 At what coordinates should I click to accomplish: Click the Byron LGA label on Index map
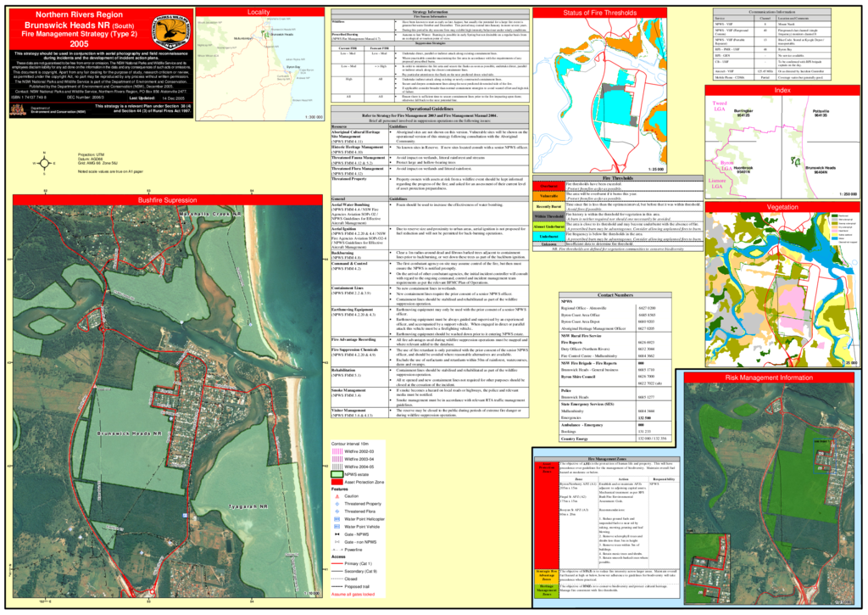(726, 165)
